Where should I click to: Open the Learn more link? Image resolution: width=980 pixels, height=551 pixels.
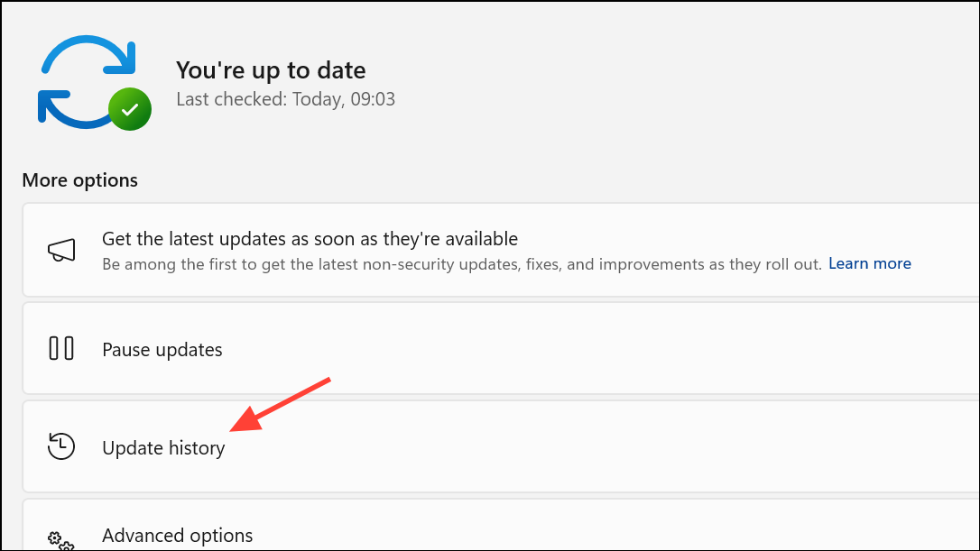pos(869,263)
